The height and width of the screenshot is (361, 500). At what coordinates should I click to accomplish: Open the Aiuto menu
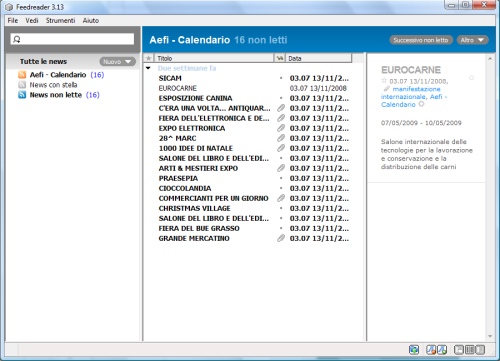(91, 20)
